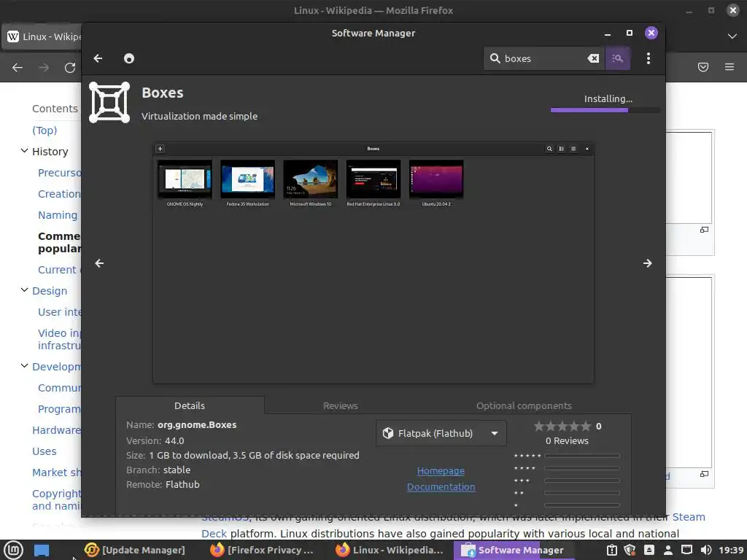Click the show desktop taskbar icon
Image resolution: width=747 pixels, height=560 pixels.
pos(42,550)
